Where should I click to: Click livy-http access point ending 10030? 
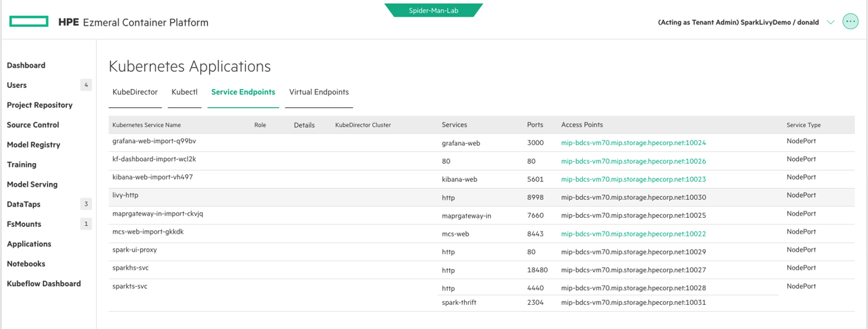[633, 197]
